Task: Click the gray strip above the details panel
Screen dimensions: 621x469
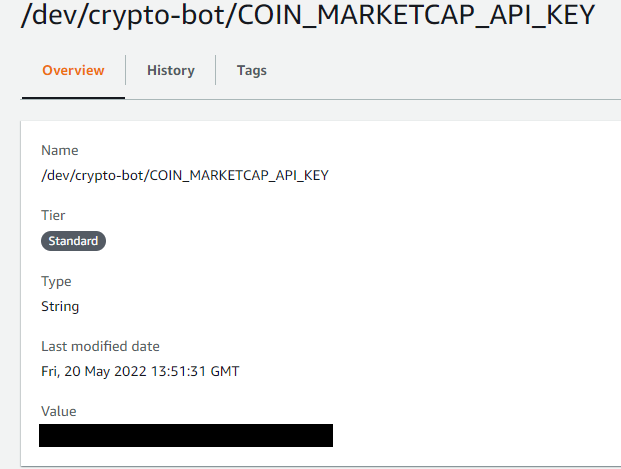Action: click(x=320, y=111)
